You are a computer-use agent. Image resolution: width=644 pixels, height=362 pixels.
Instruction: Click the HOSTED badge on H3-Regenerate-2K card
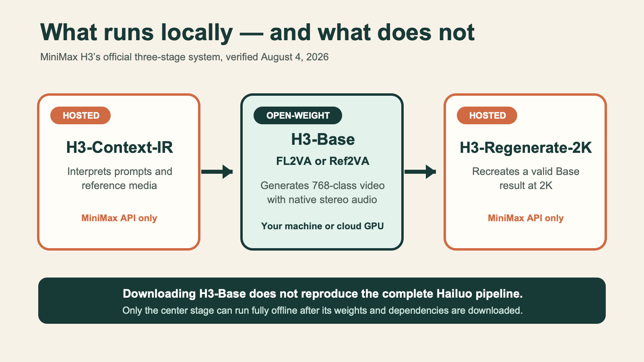pos(487,115)
